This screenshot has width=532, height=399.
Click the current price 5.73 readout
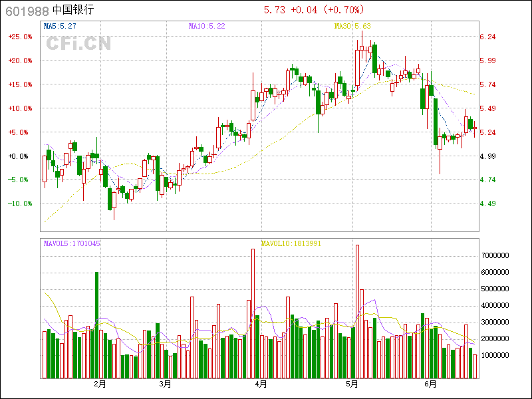[x=275, y=10]
